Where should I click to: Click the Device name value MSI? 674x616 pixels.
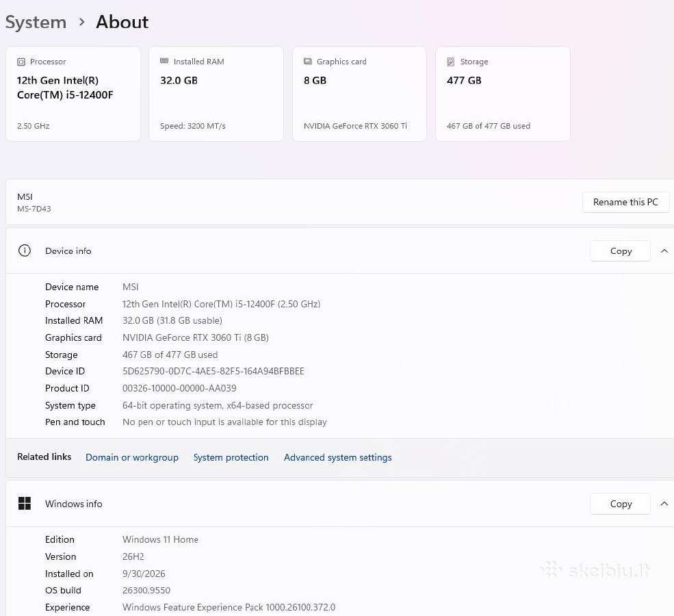131,287
